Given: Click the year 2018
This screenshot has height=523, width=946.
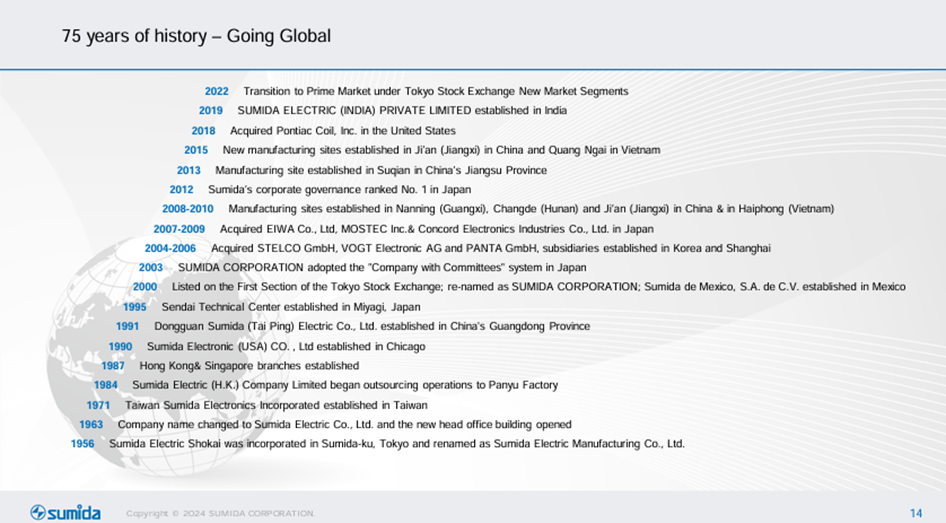Looking at the screenshot, I should 203,130.
